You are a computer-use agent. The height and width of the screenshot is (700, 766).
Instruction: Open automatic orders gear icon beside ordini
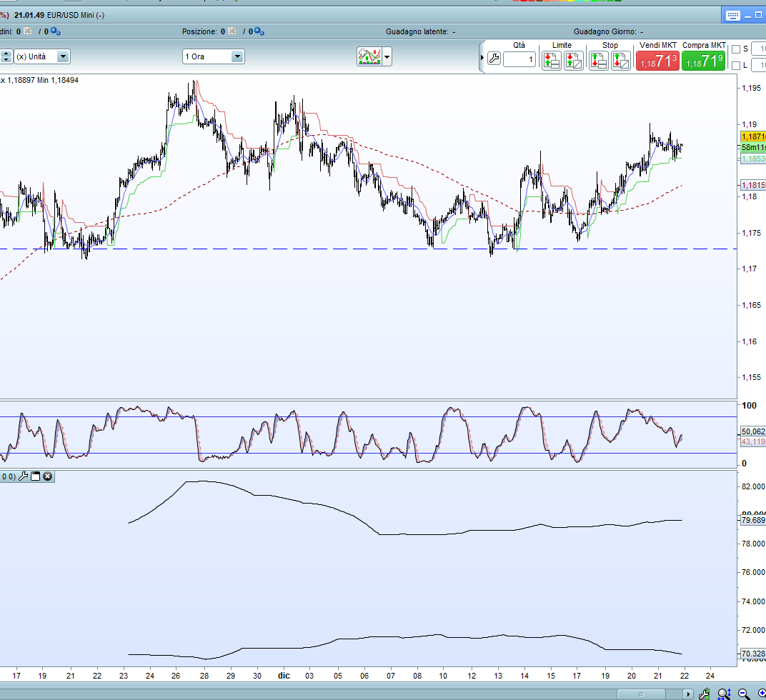click(55, 31)
